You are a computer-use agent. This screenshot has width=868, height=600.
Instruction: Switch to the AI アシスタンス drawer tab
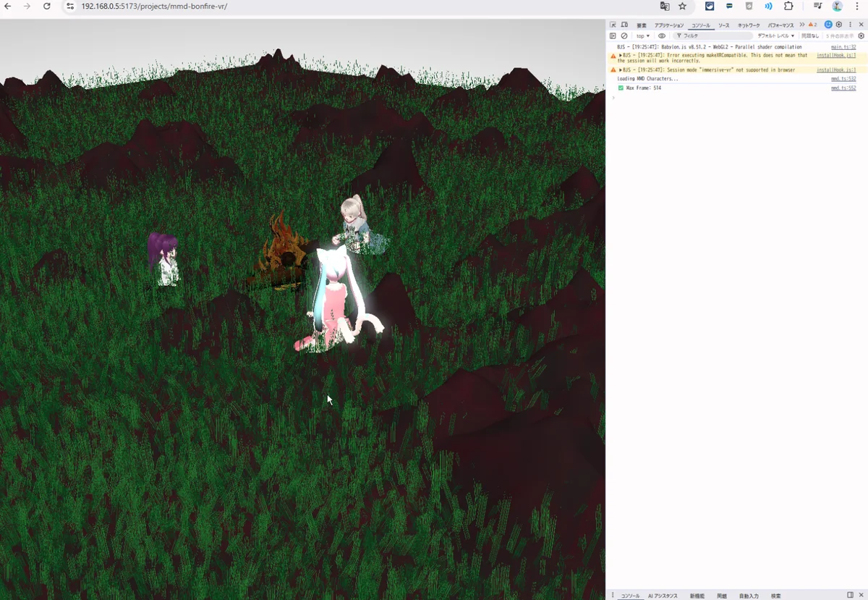click(663, 596)
